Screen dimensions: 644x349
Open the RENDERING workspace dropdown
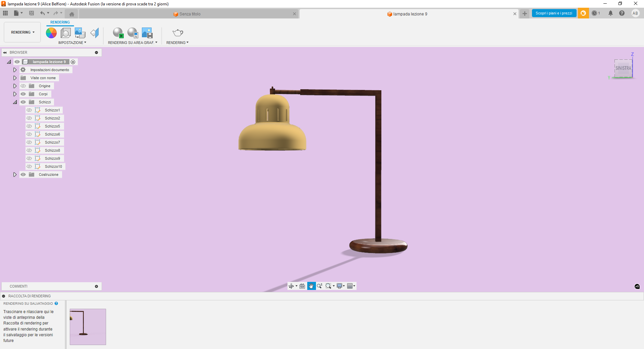[x=22, y=32]
